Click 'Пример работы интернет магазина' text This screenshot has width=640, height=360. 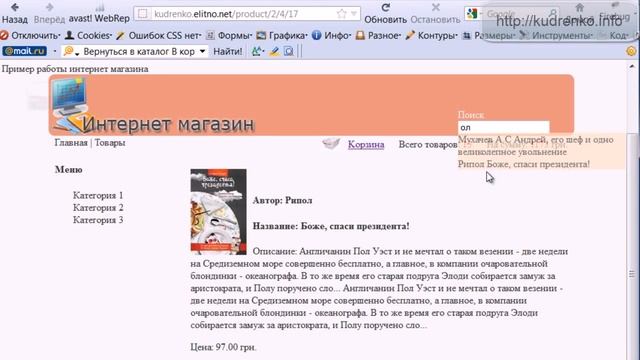(75, 69)
